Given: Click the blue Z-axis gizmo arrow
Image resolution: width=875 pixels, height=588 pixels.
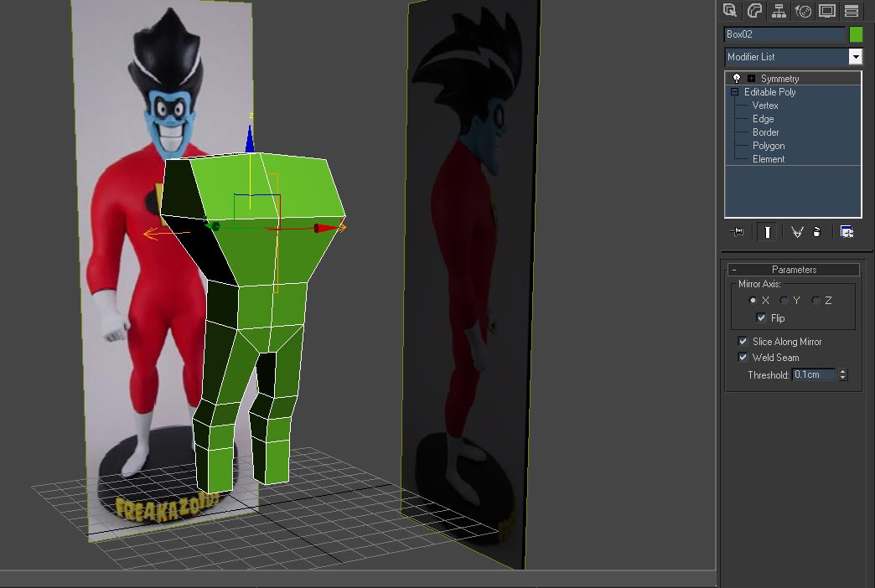Looking at the screenshot, I should pos(250,138).
